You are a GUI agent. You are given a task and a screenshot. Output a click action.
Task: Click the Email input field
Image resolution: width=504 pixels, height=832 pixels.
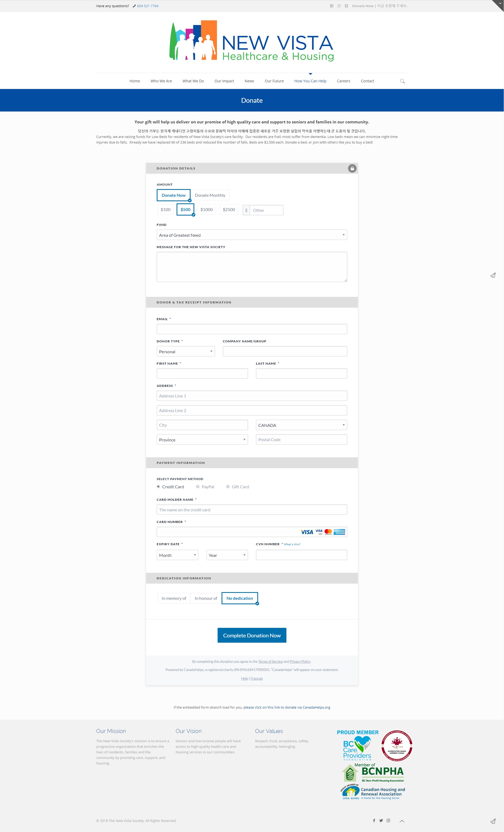click(x=251, y=329)
